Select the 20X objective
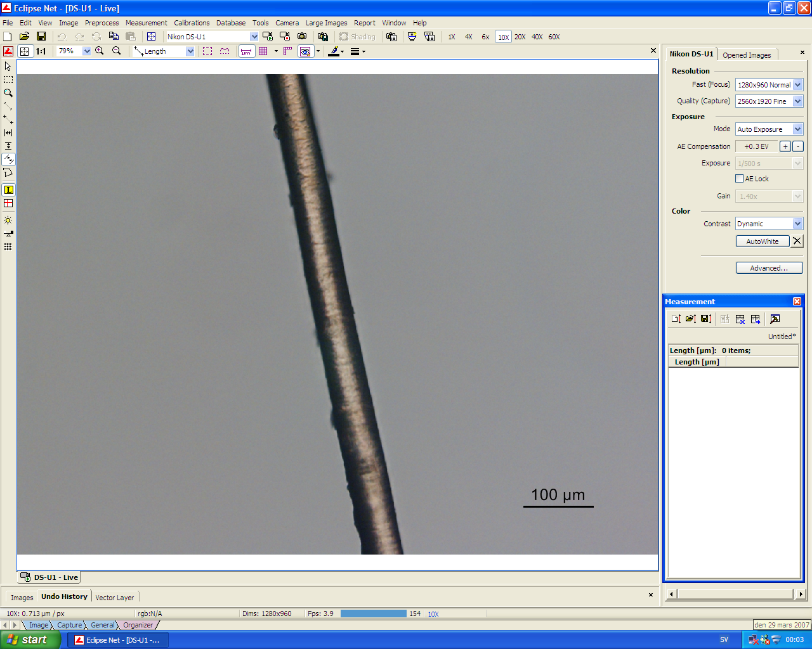Viewport: 812px width, 649px height. point(520,37)
